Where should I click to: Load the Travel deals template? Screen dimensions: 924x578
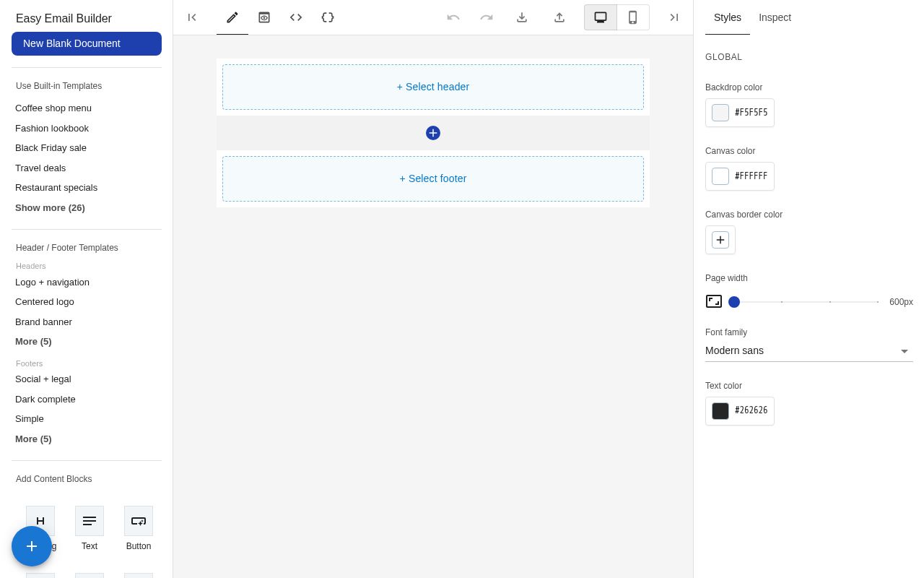(40, 168)
